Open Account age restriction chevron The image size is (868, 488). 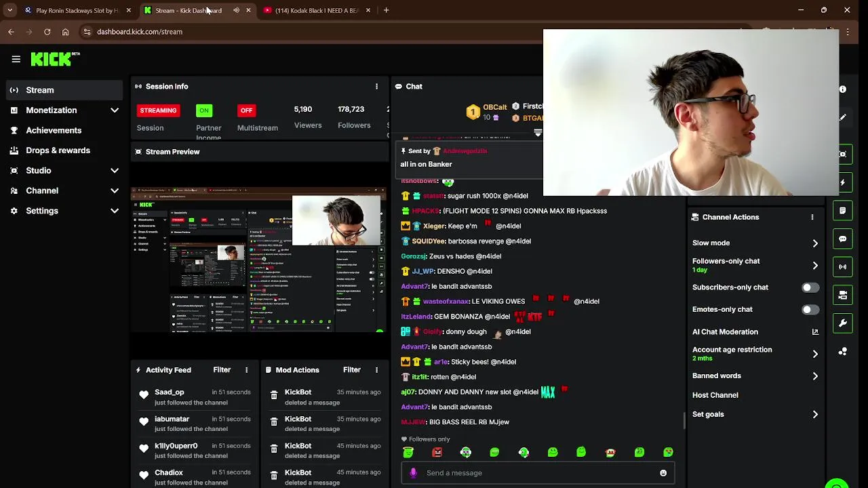tap(815, 354)
